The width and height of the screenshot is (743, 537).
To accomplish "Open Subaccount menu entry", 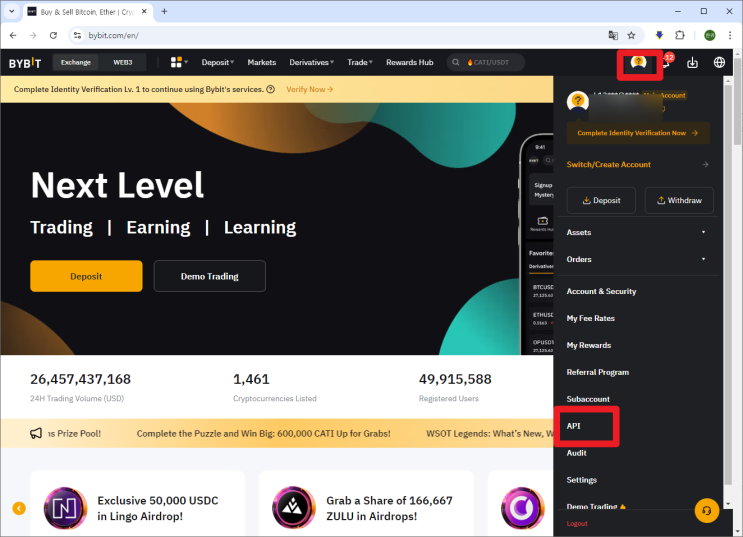I will [588, 399].
